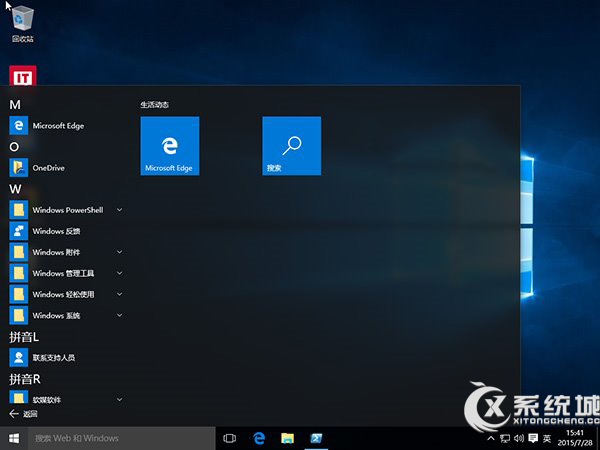Switch the 英 input method indicator

(547, 439)
